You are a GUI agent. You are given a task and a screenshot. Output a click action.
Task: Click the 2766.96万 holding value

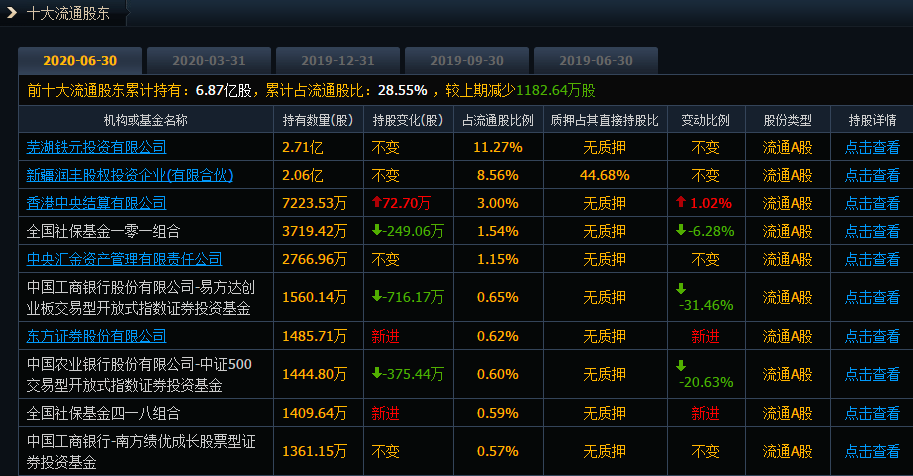click(314, 259)
